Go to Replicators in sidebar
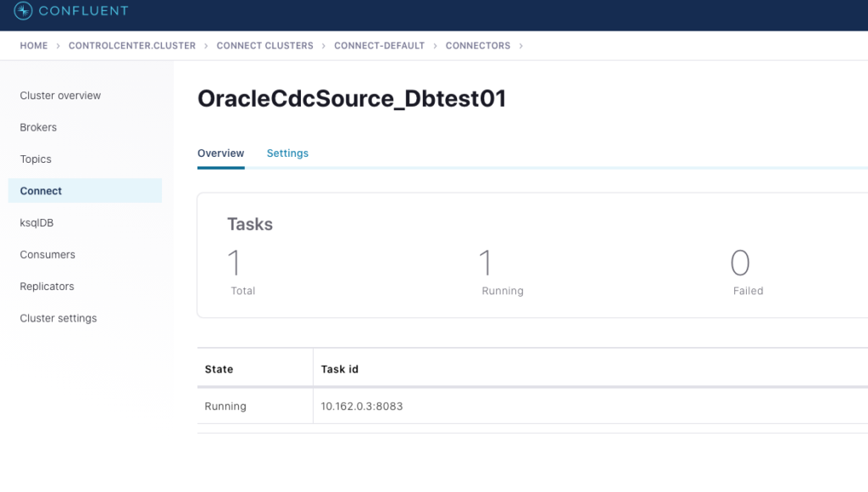The image size is (868, 492). [x=47, y=287]
